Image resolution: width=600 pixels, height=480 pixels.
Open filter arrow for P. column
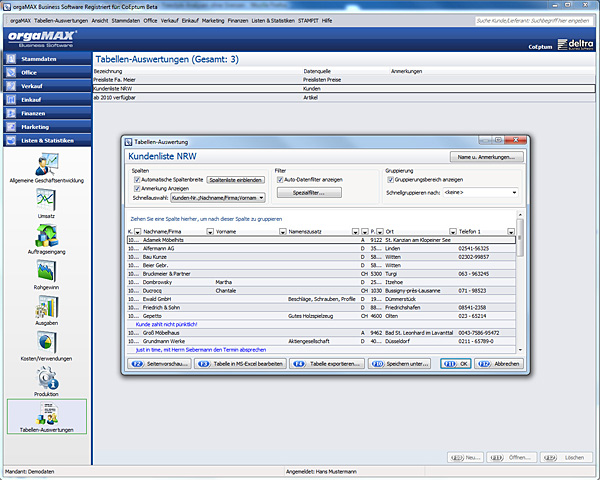point(380,232)
